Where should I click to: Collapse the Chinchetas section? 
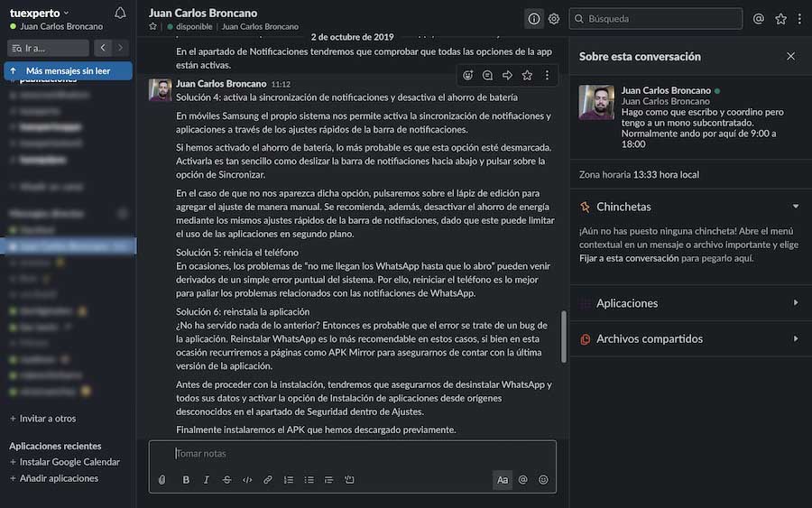pyautogui.click(x=795, y=207)
